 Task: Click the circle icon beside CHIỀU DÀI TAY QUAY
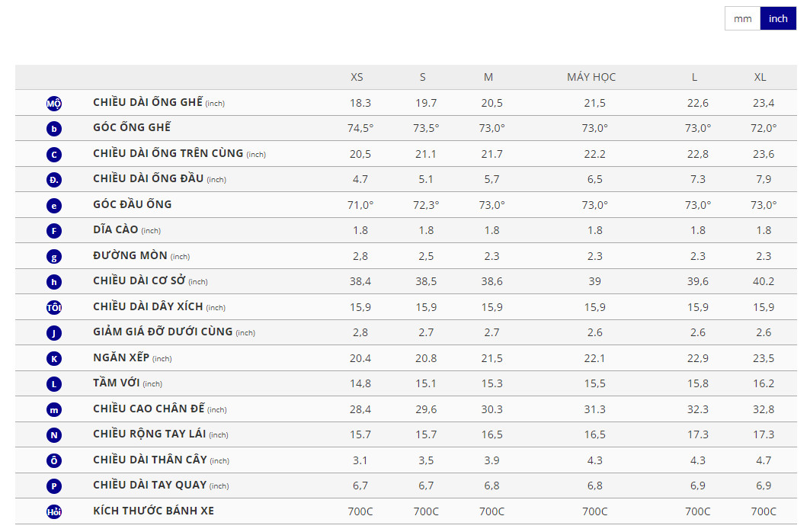click(54, 486)
